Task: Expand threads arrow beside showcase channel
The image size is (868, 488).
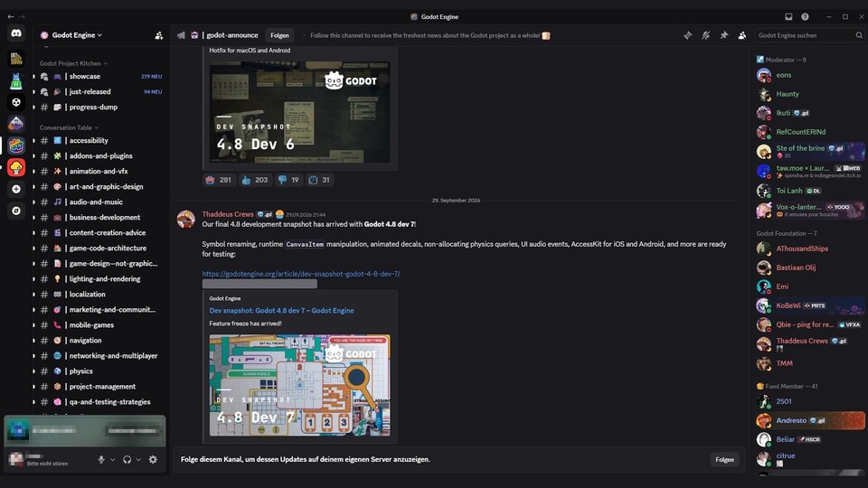Action: click(x=33, y=76)
